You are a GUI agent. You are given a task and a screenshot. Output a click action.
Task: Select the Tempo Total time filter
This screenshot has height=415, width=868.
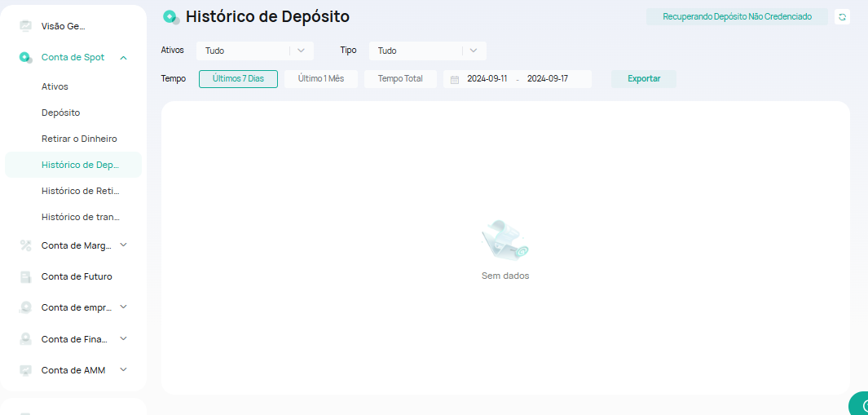[400, 79]
